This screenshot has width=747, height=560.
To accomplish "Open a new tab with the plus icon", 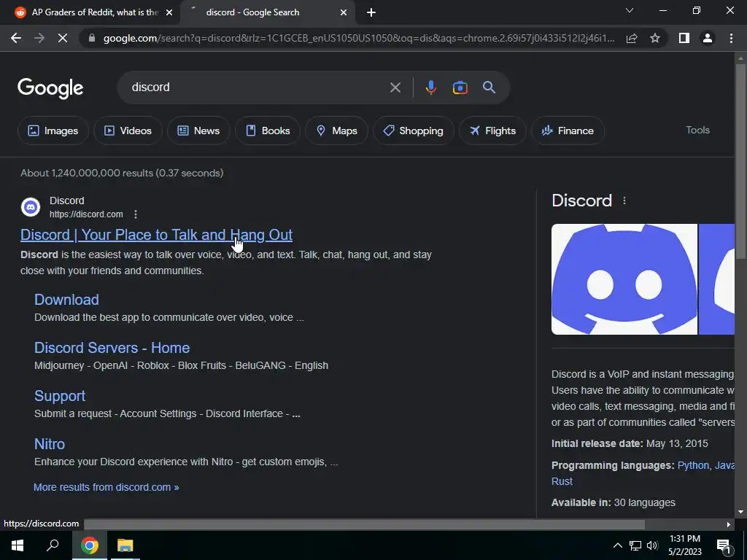I will pos(371,12).
